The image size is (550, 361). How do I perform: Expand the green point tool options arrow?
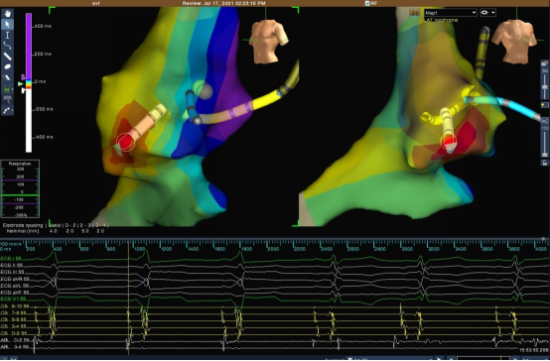click(x=12, y=89)
